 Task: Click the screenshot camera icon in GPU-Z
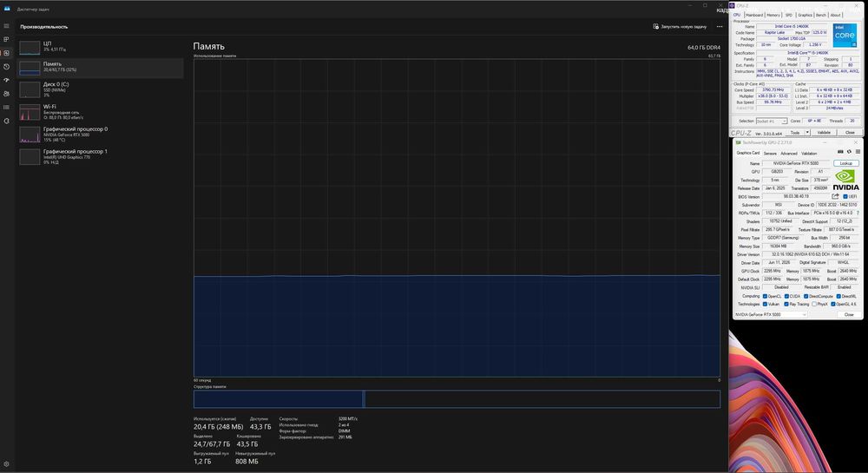pos(840,152)
